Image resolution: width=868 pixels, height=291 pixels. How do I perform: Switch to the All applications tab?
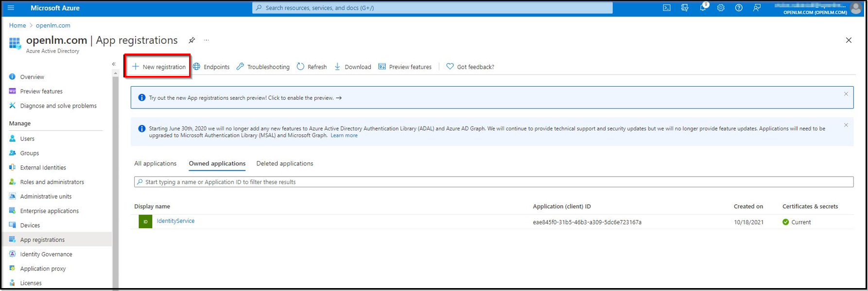pyautogui.click(x=155, y=164)
